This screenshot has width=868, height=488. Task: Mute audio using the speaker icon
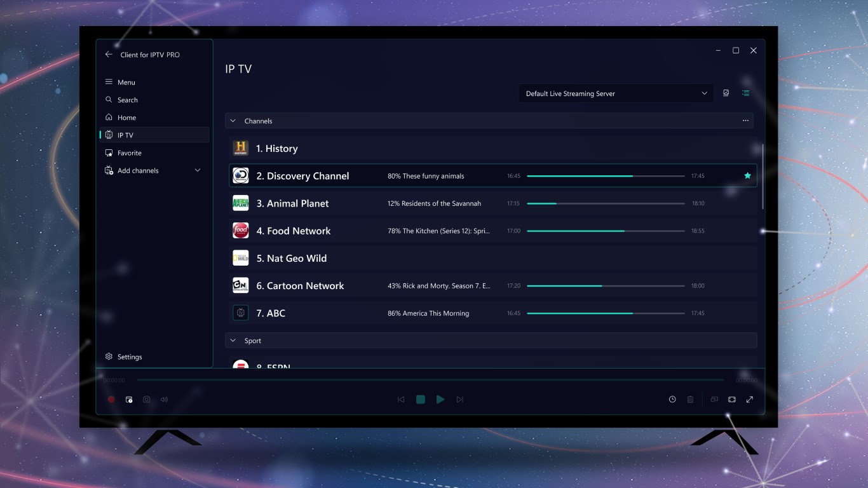click(x=165, y=400)
